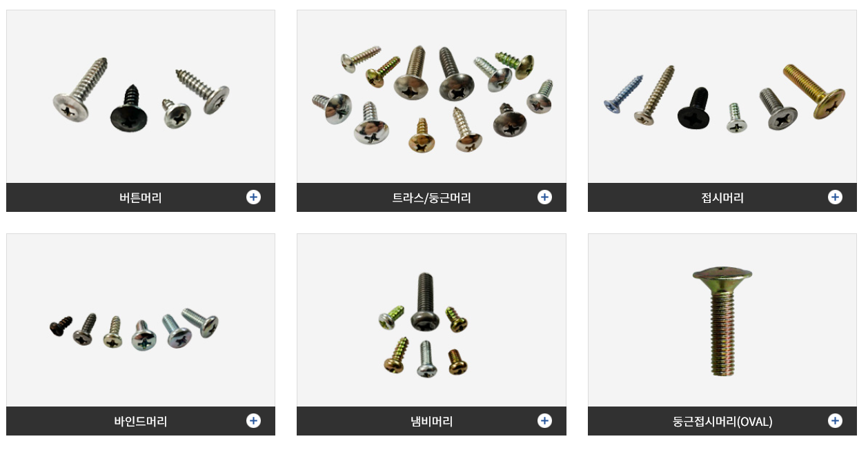Open the 트라스/둥근머리 screws photo

(431, 97)
